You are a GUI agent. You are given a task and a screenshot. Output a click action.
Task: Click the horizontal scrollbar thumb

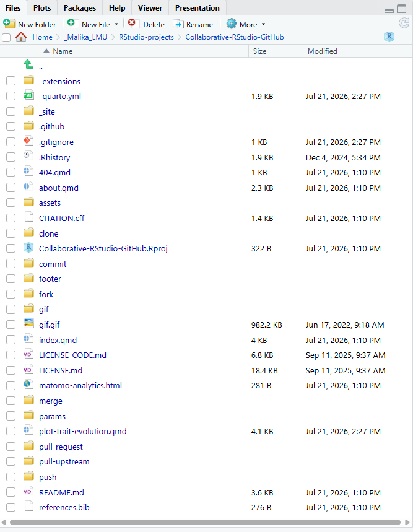(205, 522)
